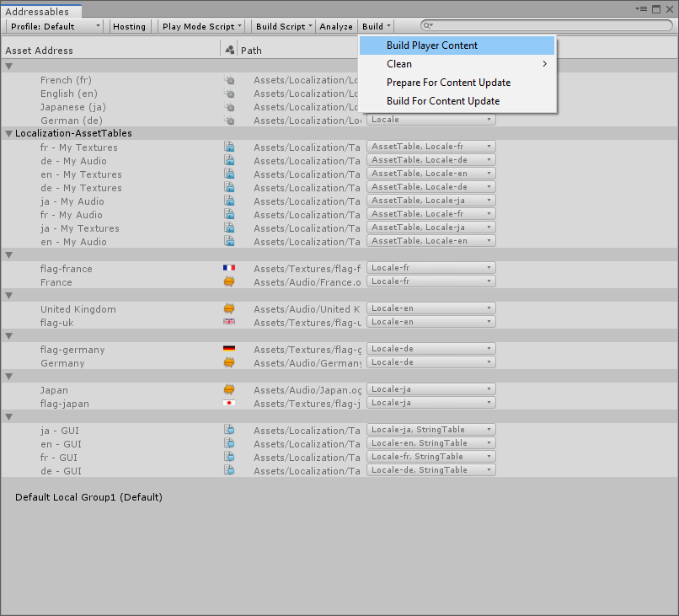Open the Locale-fr dropdown for flag-france
This screenshot has height=616, width=679.
[x=430, y=267]
